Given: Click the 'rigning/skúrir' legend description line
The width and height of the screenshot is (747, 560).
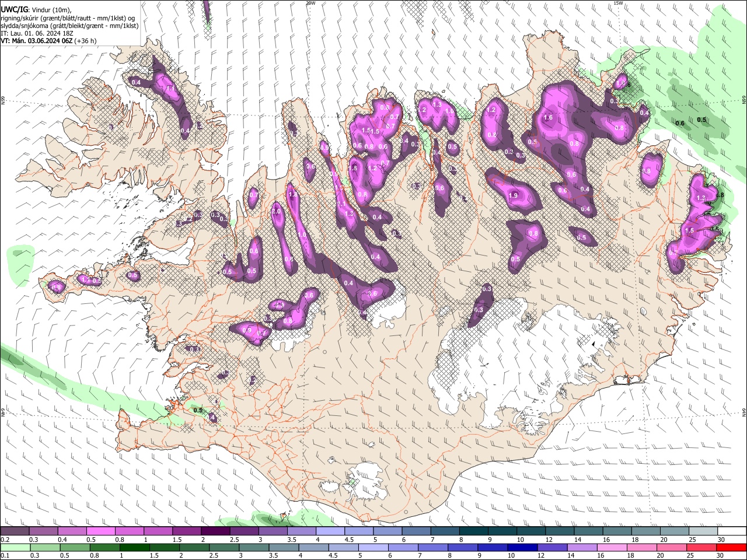Looking at the screenshot, I should (x=68, y=18).
